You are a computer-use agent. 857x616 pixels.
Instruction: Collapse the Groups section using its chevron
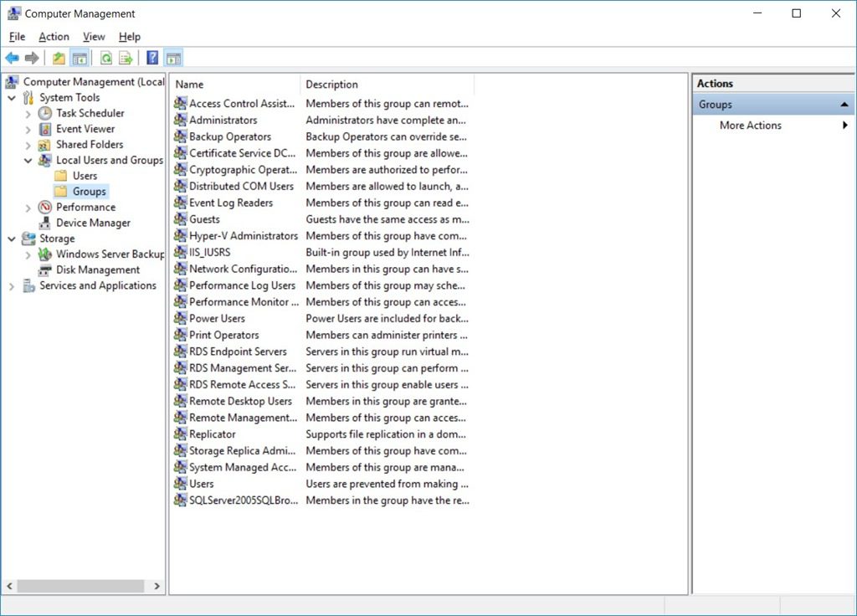click(x=844, y=104)
